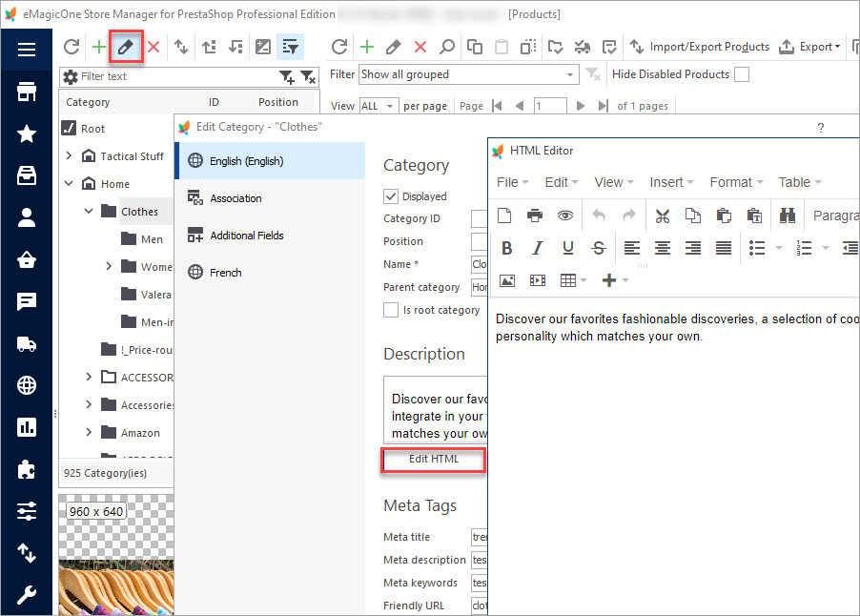Open the hamburger main menu
Image resolution: width=860 pixels, height=616 pixels.
[27, 50]
